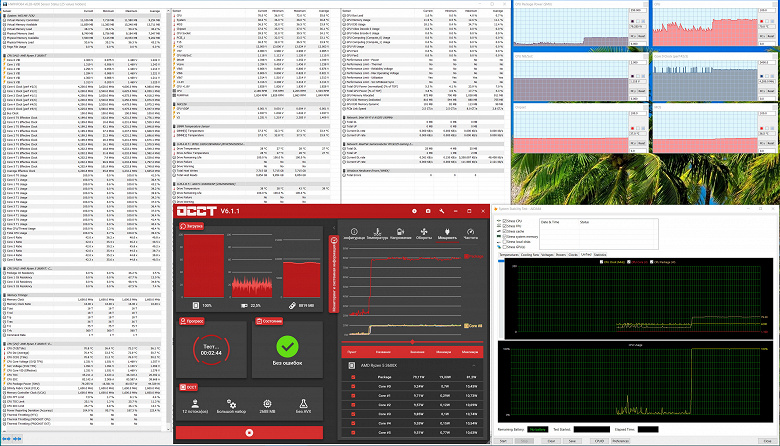Click Reset button in CPU Package Power graph
The height and width of the screenshot is (446, 780).
coord(642,36)
